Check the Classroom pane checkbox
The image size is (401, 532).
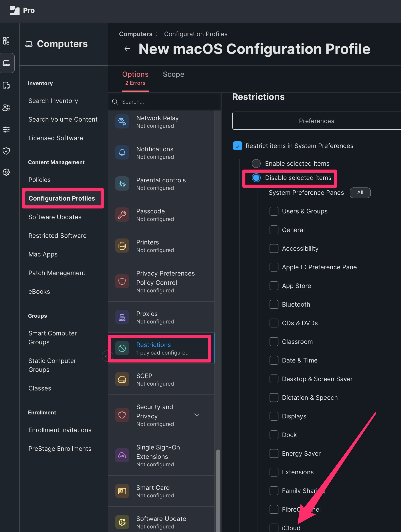click(x=274, y=342)
